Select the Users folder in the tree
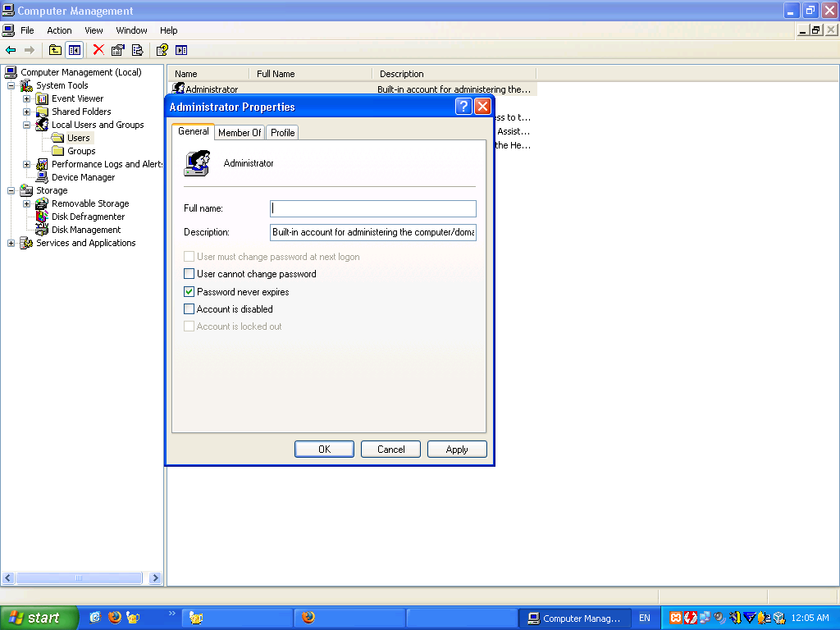Viewport: 840px width, 630px height. pyautogui.click(x=78, y=138)
